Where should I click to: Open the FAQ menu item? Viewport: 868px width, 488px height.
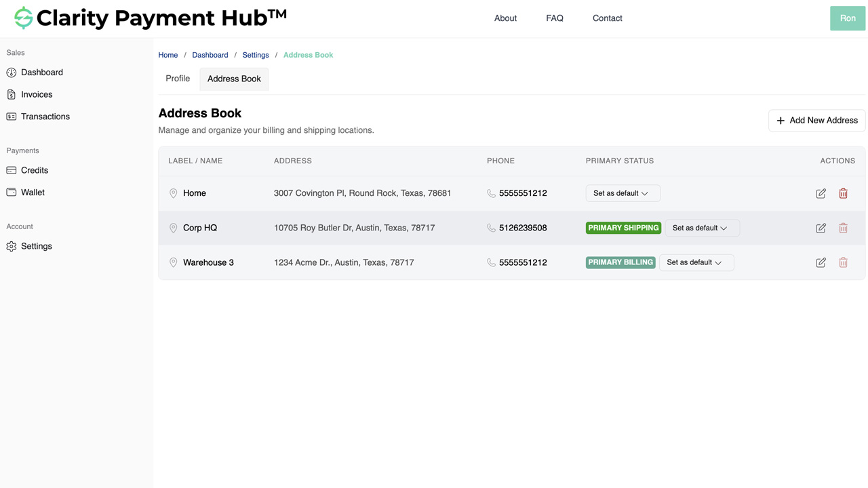click(554, 18)
